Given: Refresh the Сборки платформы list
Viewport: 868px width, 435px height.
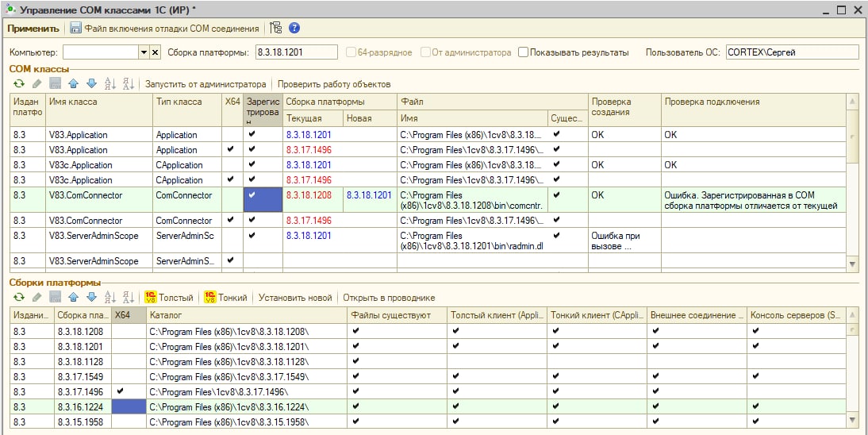Looking at the screenshot, I should (x=19, y=298).
